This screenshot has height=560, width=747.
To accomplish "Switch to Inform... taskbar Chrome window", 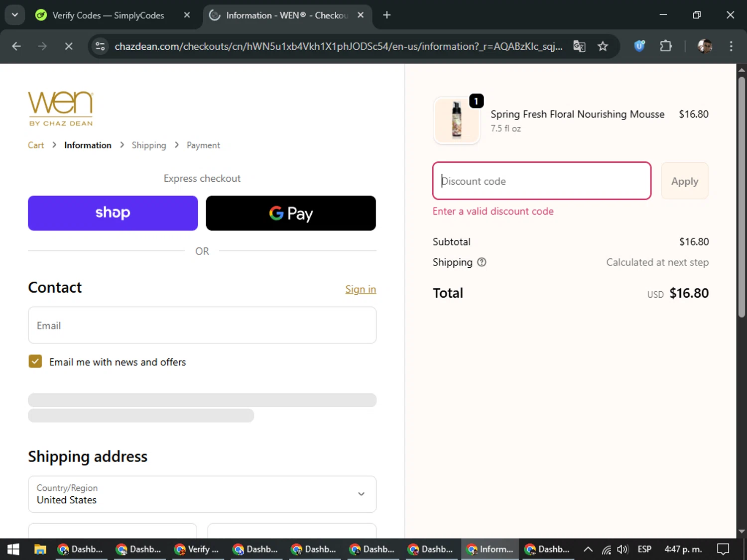I will point(491,549).
